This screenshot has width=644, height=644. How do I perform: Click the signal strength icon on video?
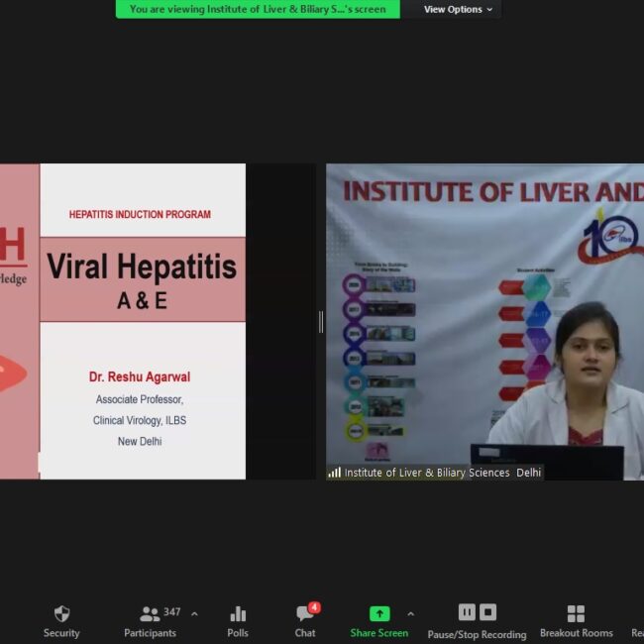[x=335, y=473]
